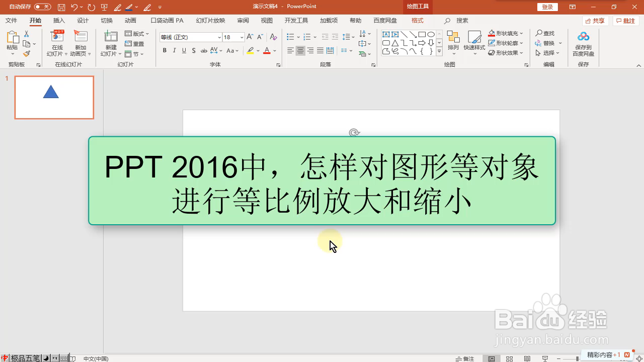Select slide 1 thumbnail in the panel

pyautogui.click(x=54, y=97)
